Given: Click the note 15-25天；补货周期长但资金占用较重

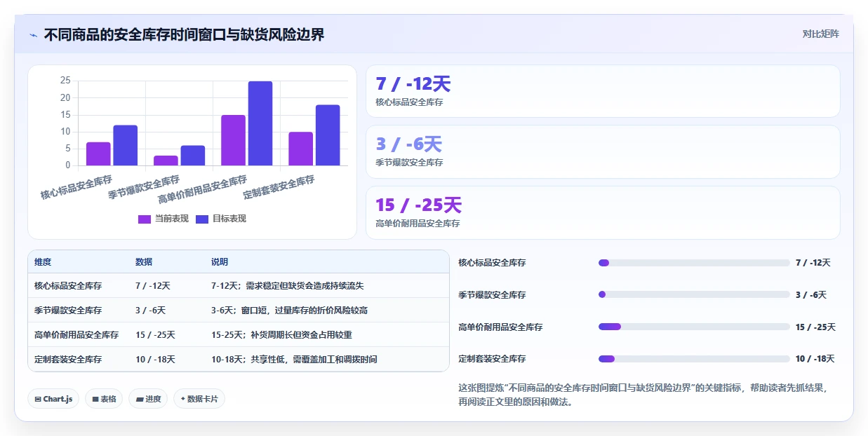Looking at the screenshot, I should pos(281,335).
